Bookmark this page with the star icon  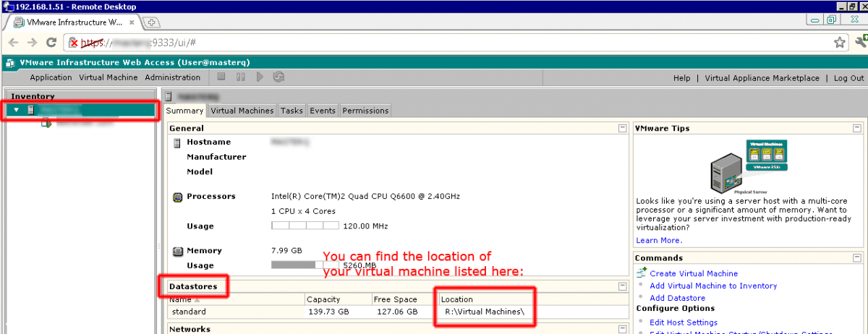tap(839, 43)
